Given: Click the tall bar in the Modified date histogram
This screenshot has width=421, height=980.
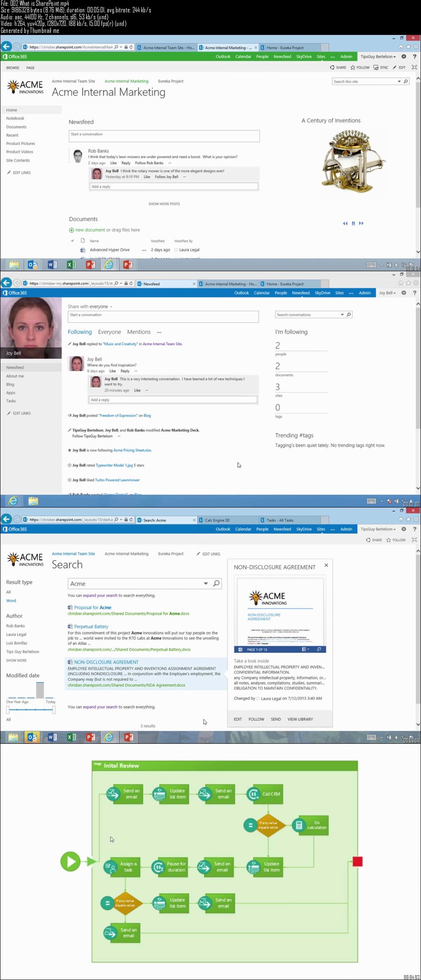Looking at the screenshot, I should [x=40, y=690].
